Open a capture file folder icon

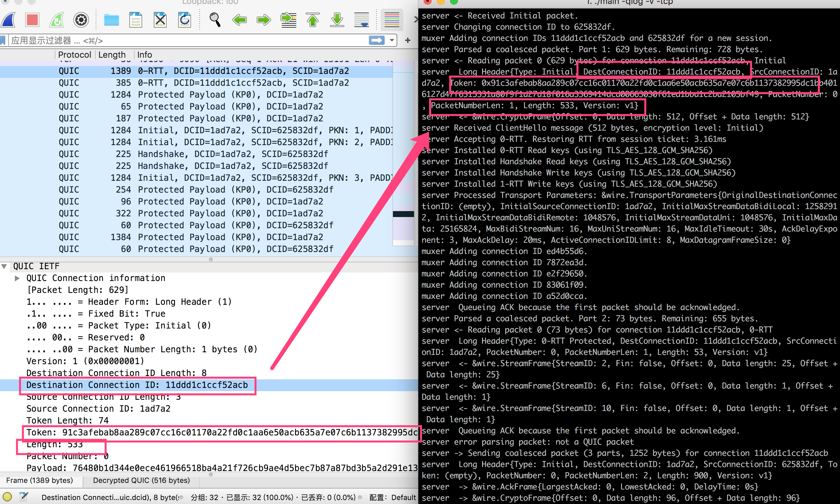[112, 20]
